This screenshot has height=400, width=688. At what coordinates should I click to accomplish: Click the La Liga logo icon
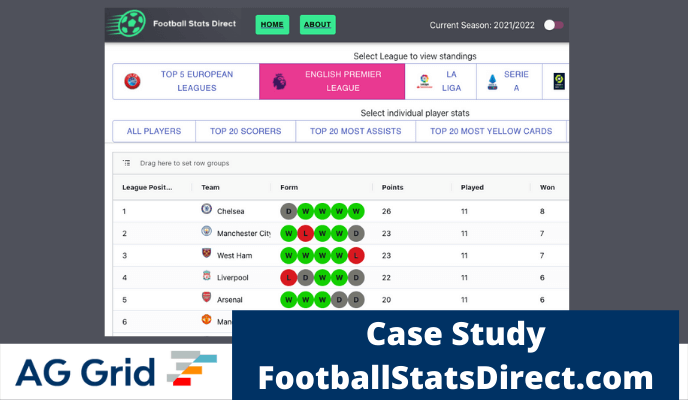[x=424, y=81]
